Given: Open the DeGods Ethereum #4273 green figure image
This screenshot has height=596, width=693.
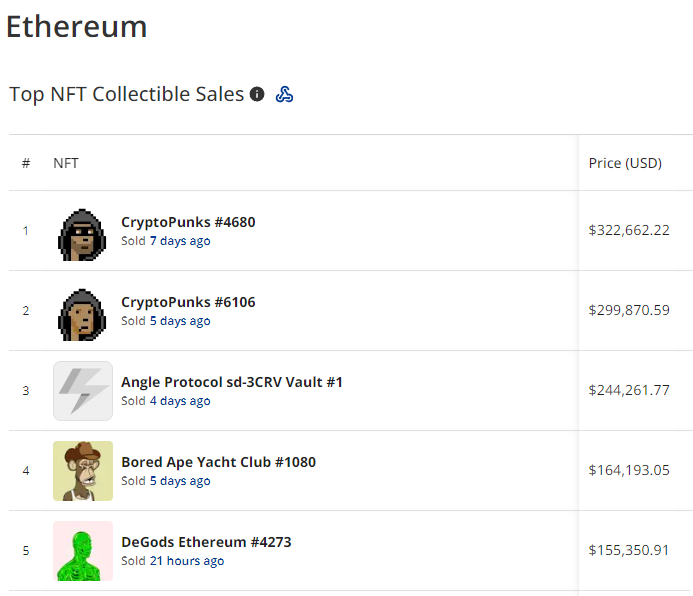Looking at the screenshot, I should click(x=83, y=551).
